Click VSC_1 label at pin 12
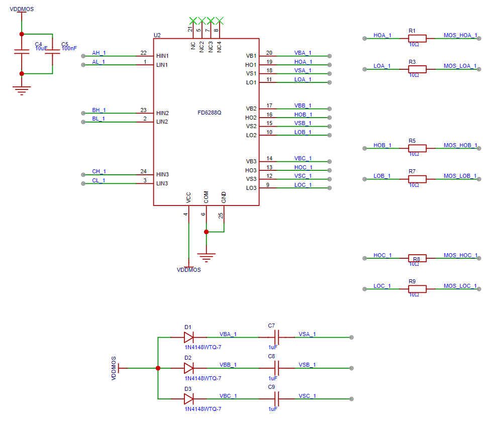 303,176
